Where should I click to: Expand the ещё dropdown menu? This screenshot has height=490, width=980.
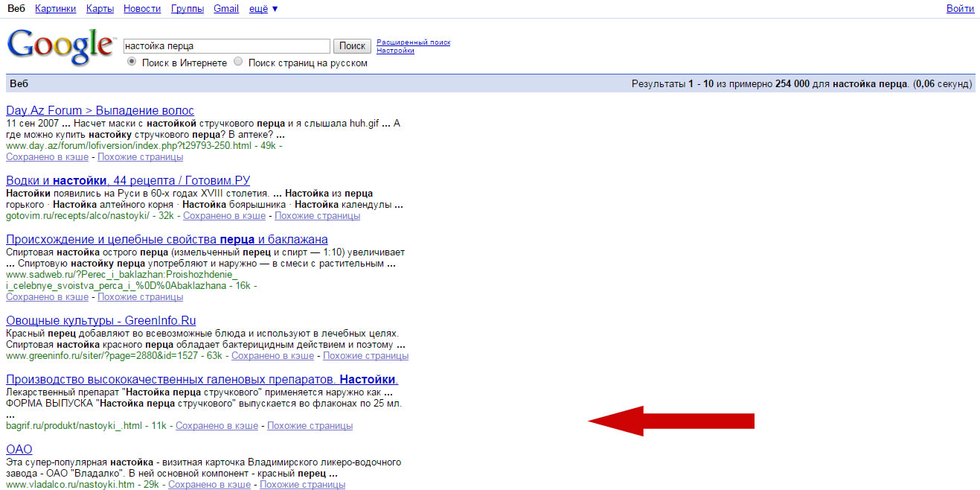[x=263, y=9]
